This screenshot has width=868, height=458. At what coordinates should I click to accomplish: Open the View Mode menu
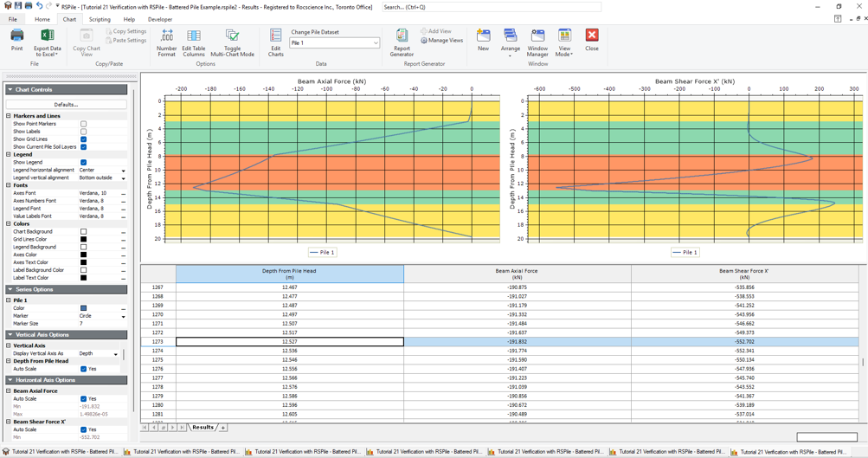[564, 42]
